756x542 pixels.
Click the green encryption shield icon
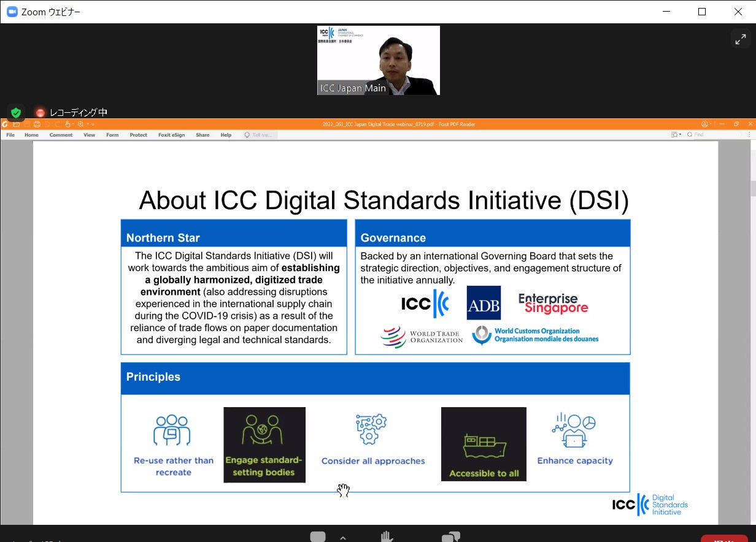(16, 112)
